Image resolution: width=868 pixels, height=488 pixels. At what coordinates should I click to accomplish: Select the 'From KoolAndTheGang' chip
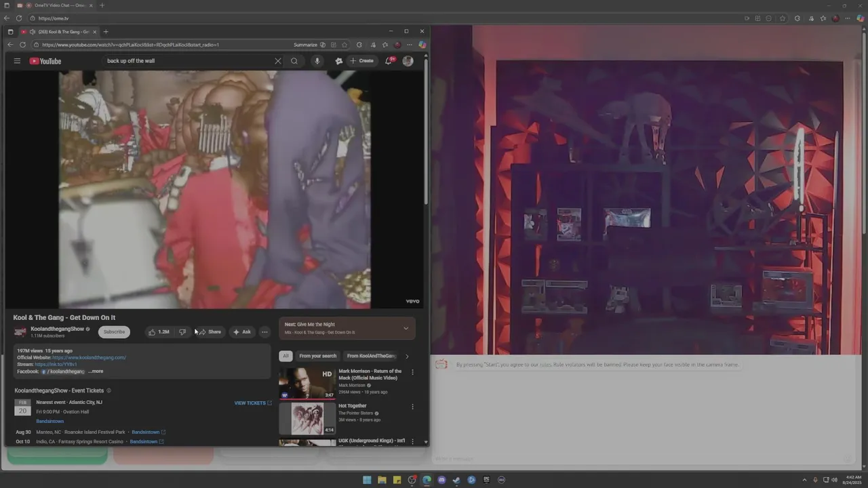point(371,356)
